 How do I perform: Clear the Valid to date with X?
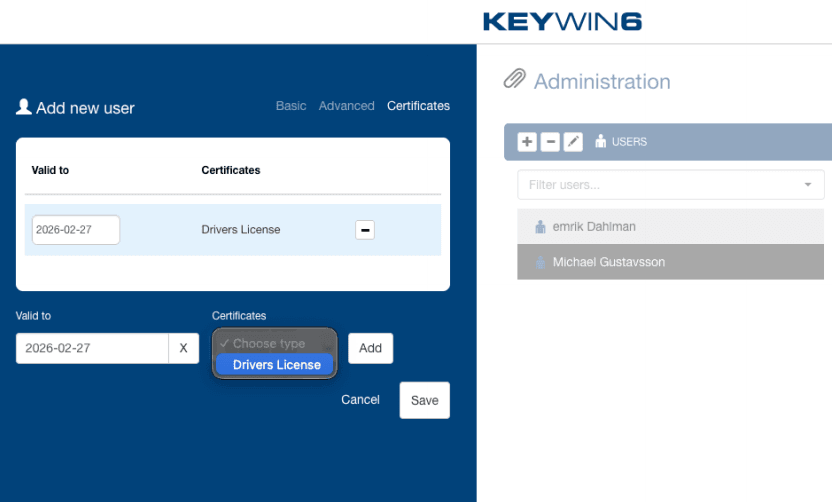(x=183, y=348)
